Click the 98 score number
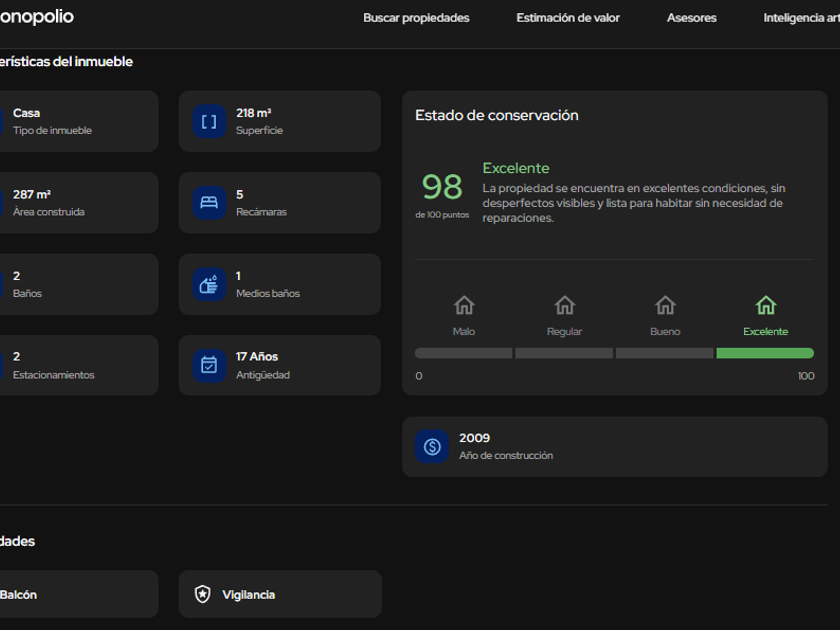This screenshot has height=630, width=840. coord(442,187)
